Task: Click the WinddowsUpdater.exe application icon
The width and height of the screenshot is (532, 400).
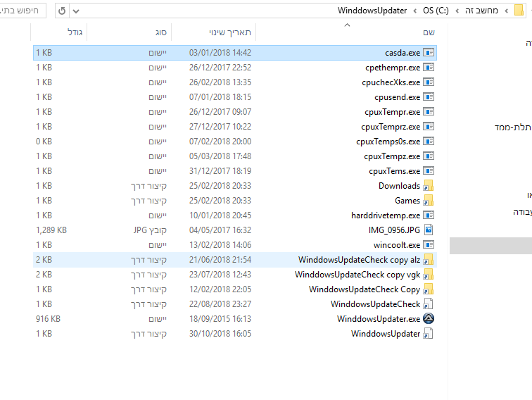Action: (429, 318)
